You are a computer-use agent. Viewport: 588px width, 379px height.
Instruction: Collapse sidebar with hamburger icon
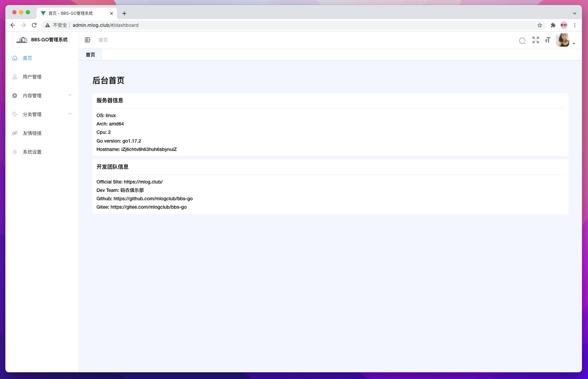[x=87, y=40]
